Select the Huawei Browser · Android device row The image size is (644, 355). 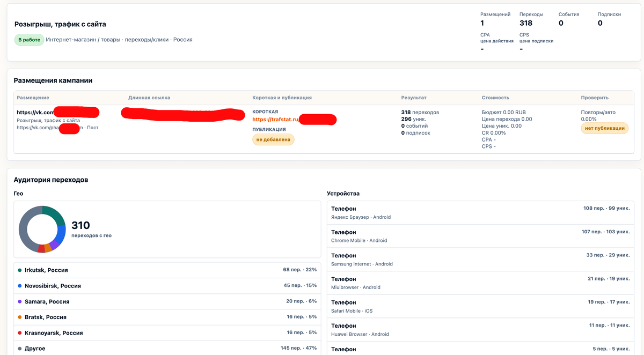481,330
